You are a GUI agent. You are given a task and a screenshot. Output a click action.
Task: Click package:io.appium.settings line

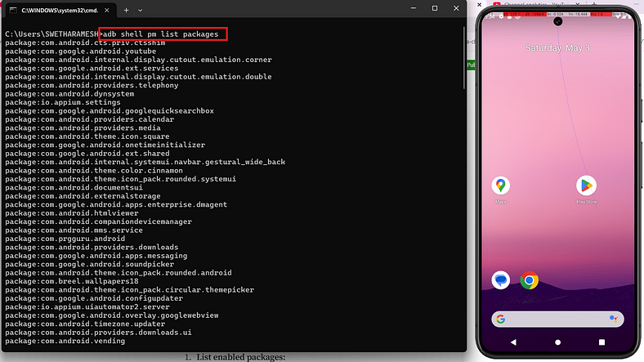click(63, 102)
